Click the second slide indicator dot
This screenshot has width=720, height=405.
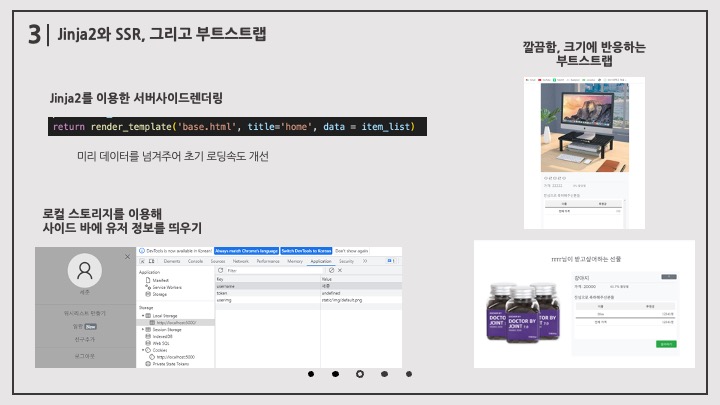[x=336, y=374]
